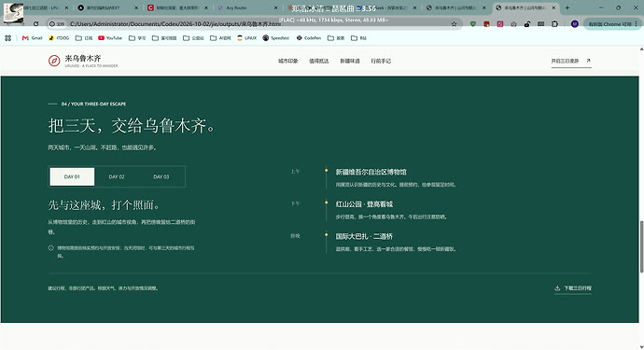Open the Gmail bookmark
Image resolution: width=644 pixels, height=350 pixels.
33,37
